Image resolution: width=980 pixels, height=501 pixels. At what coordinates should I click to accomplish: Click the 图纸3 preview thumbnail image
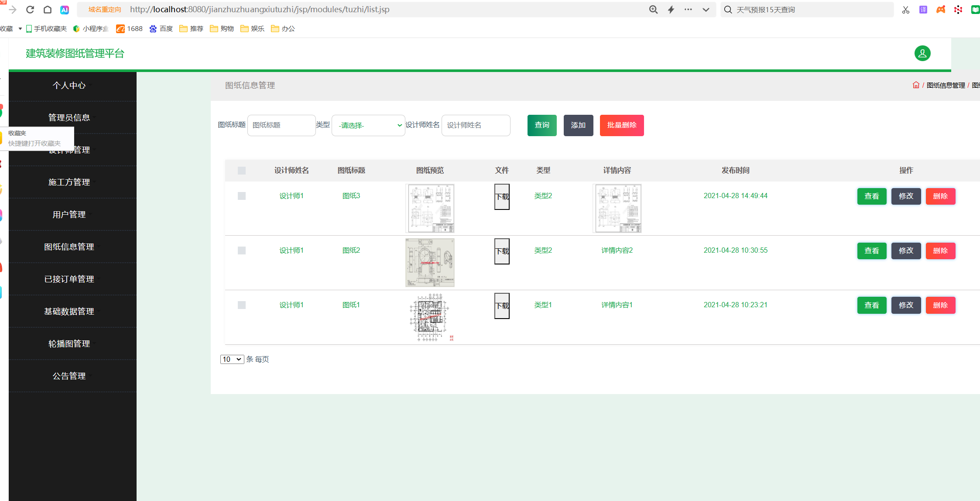click(430, 208)
